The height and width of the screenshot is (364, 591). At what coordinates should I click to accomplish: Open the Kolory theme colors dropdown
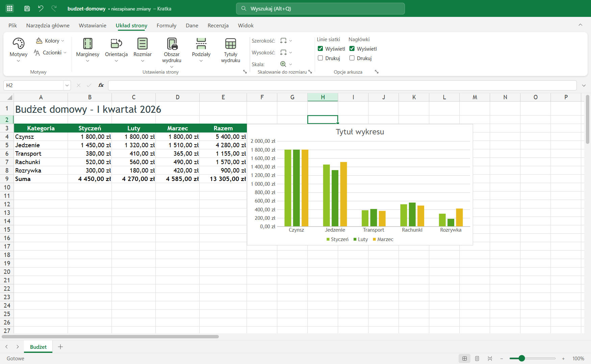[x=50, y=41]
